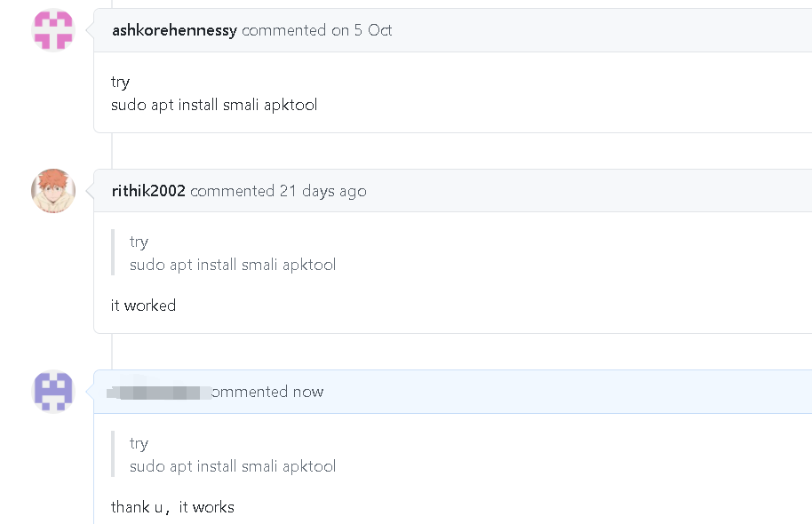812x524 pixels.
Task: Click the word "commented" beside ashkorehennessy
Action: tap(283, 30)
